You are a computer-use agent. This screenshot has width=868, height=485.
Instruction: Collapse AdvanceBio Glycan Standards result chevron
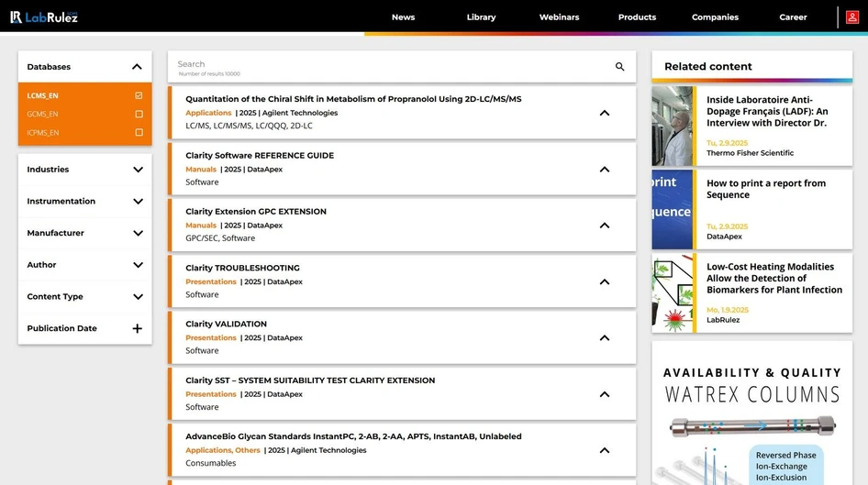point(604,450)
